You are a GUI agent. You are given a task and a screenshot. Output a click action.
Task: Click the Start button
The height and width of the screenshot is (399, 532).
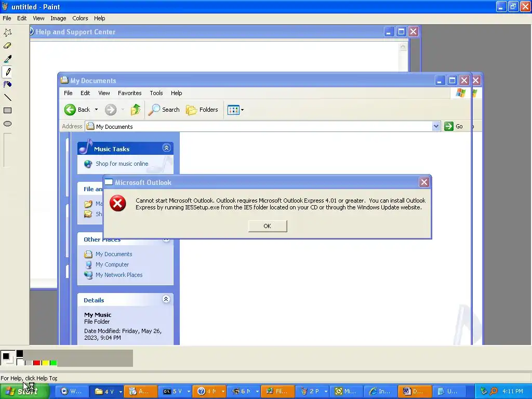[24, 391]
